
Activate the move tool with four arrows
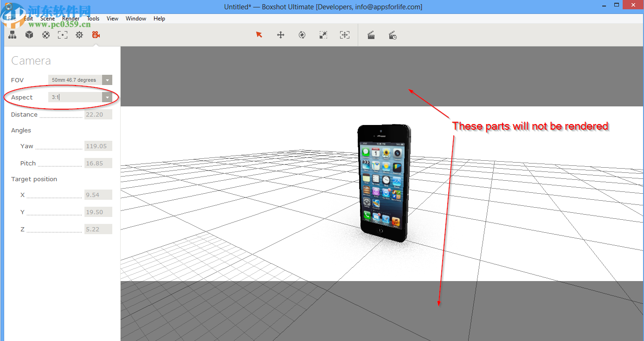pyautogui.click(x=281, y=35)
